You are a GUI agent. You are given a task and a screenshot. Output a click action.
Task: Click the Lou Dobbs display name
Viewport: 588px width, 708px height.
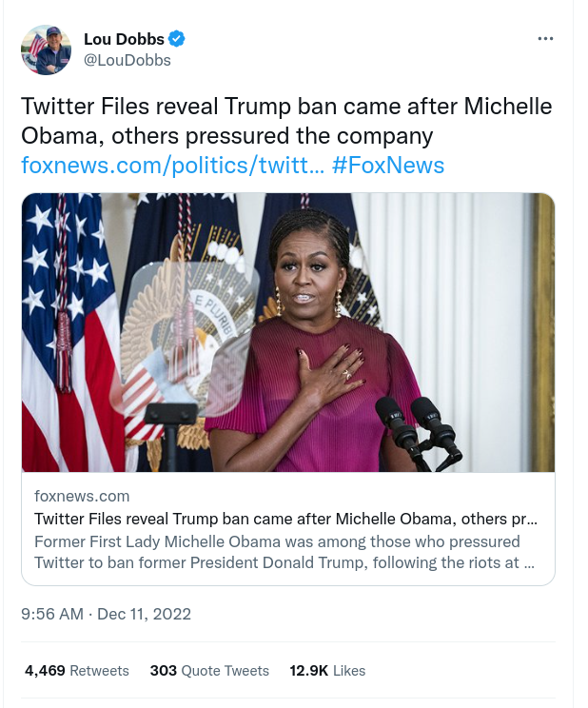click(x=124, y=39)
